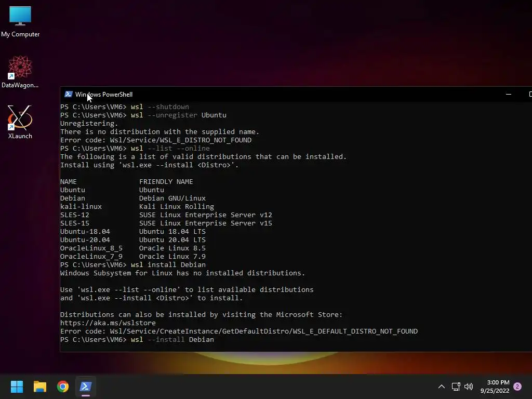Click the 'Ubuntu-18.04' distribution row
532x399 pixels.
pos(133,231)
